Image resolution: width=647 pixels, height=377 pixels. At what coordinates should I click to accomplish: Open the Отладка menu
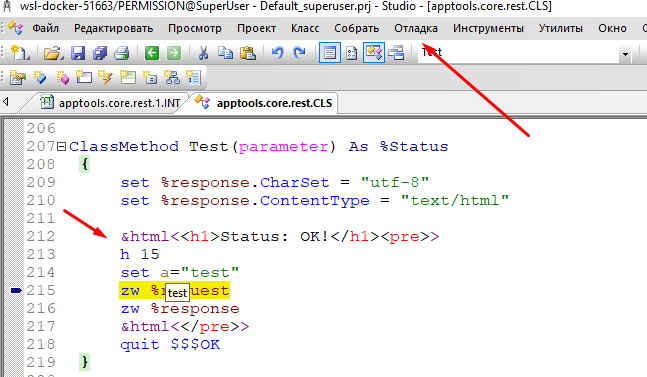416,28
